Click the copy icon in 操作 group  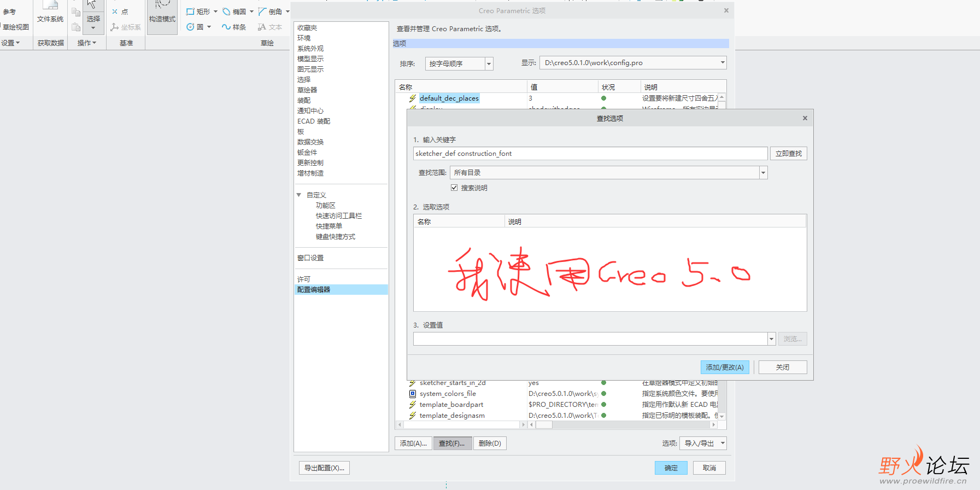click(76, 11)
